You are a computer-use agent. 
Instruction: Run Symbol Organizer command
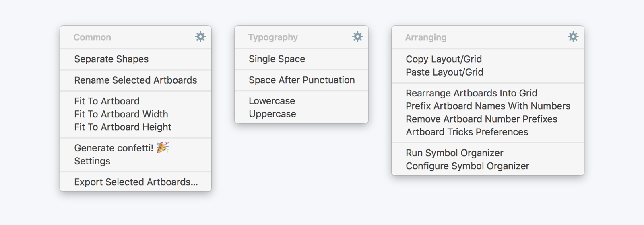pyautogui.click(x=454, y=153)
